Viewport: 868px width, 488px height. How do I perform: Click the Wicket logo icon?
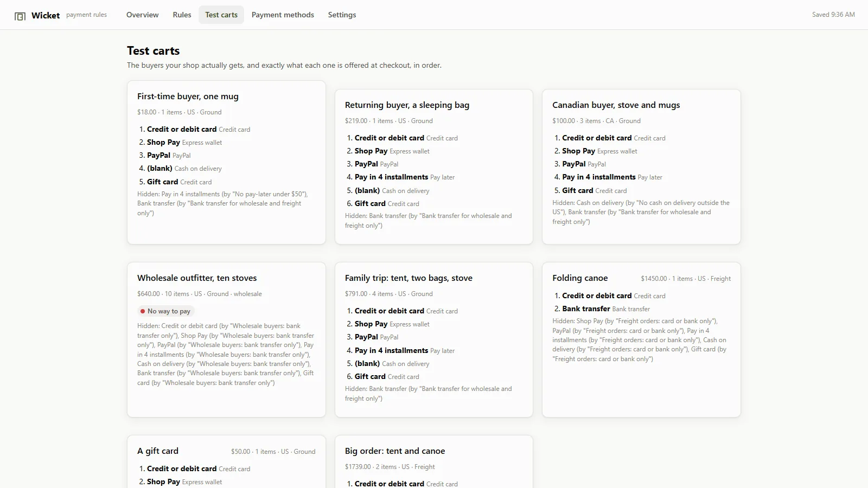(20, 16)
